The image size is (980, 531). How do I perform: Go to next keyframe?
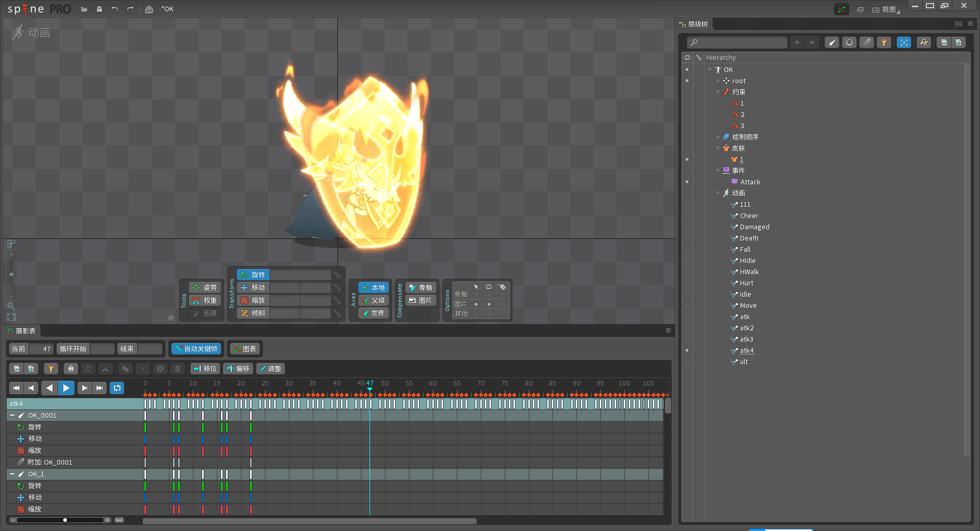point(85,388)
